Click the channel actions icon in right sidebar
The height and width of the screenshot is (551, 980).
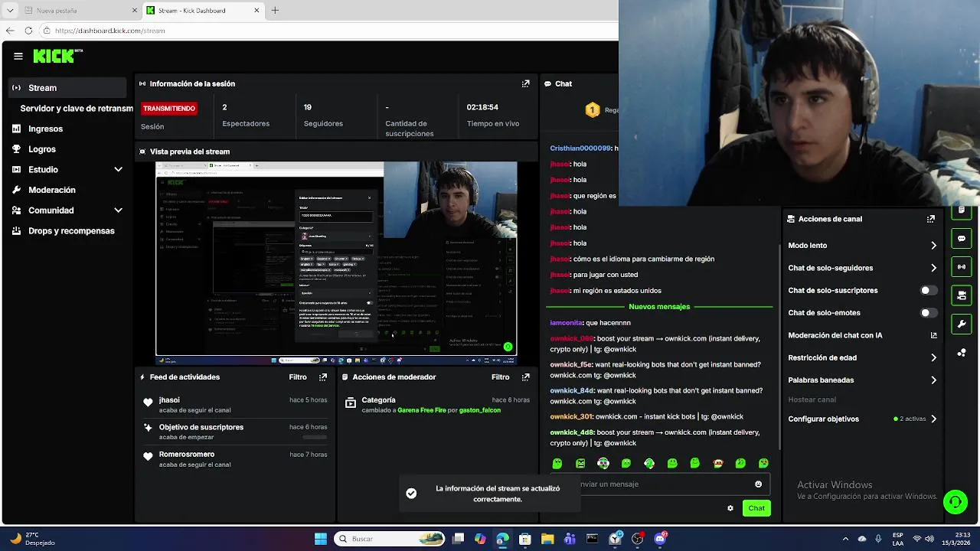(x=962, y=295)
